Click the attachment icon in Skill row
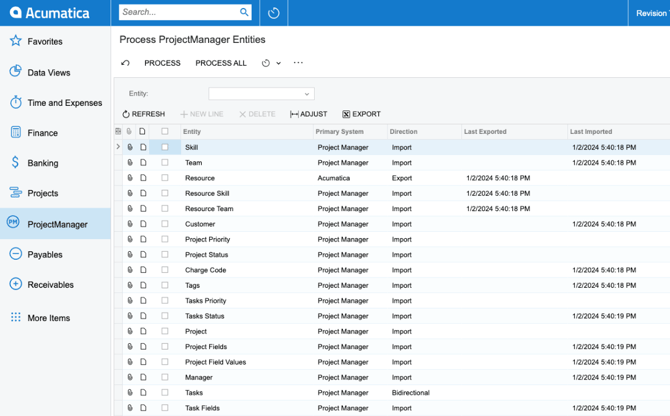Viewport: 670px width, 416px height. pos(130,147)
